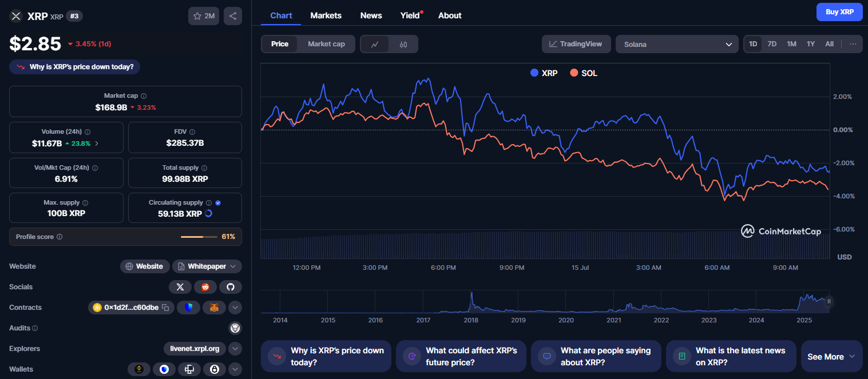Open the blue shield Trust Wallet icon
The image size is (868, 379).
click(x=164, y=369)
